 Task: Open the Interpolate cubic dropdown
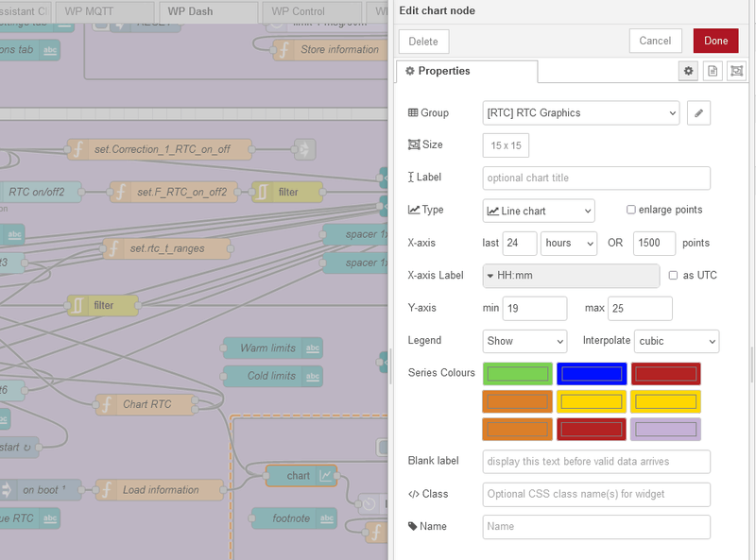tap(677, 340)
